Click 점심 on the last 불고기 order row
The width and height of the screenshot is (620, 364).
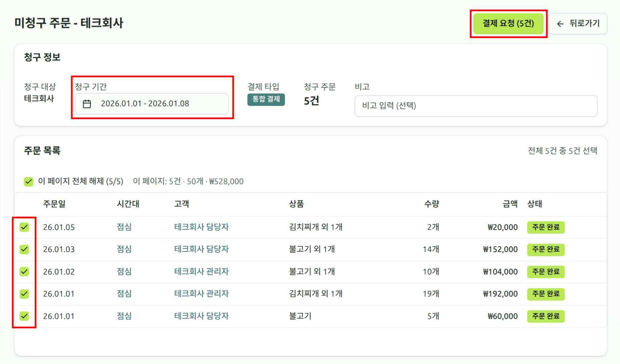point(124,316)
